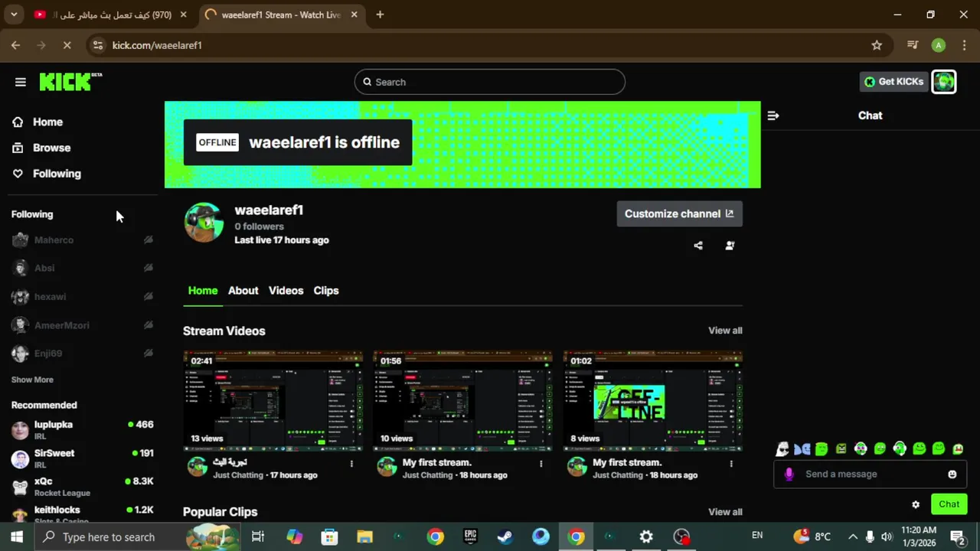
Task: Open the 02:41 stream video thumbnail
Action: click(x=273, y=400)
